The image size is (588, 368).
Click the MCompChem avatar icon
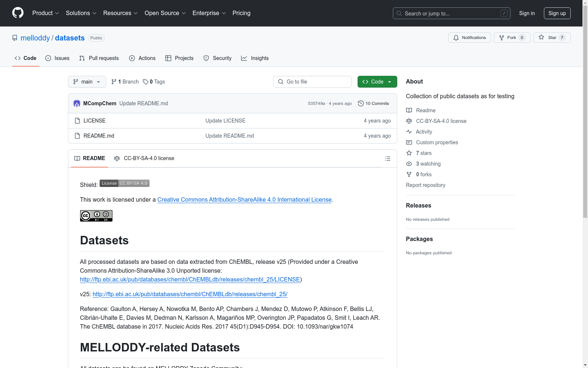(77, 103)
